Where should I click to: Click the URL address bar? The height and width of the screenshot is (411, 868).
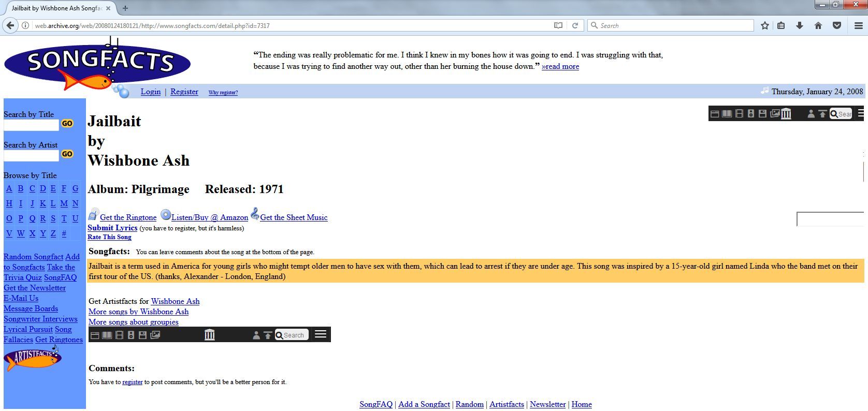click(293, 25)
